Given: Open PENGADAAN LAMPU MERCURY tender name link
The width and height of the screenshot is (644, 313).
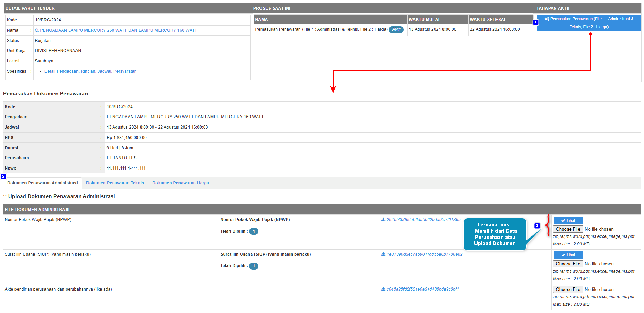Looking at the screenshot, I should (x=119, y=30).
